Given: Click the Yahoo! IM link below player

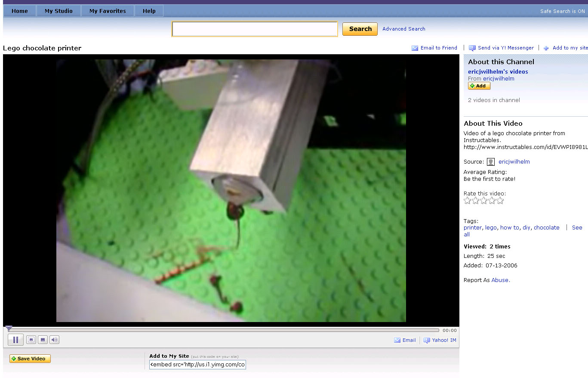Looking at the screenshot, I should point(444,340).
